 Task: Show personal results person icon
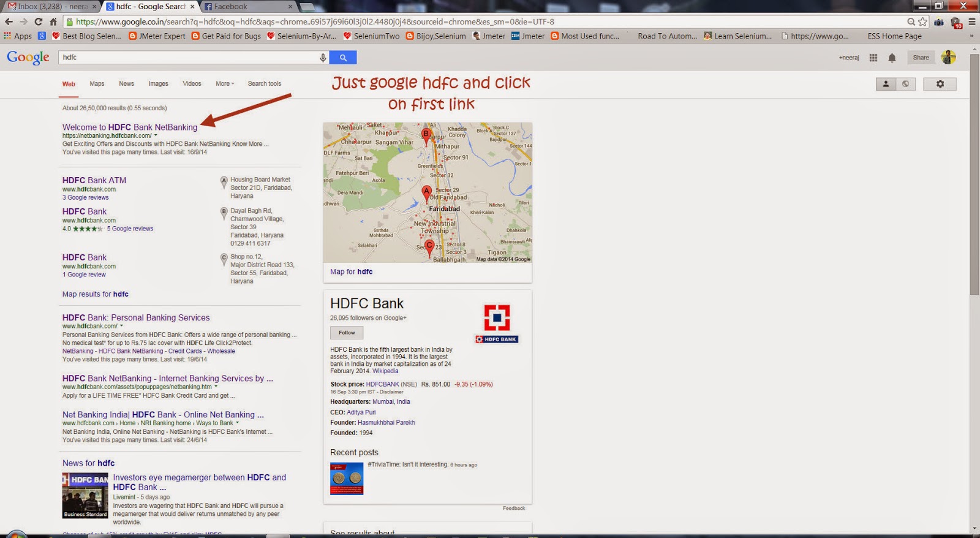click(x=886, y=84)
